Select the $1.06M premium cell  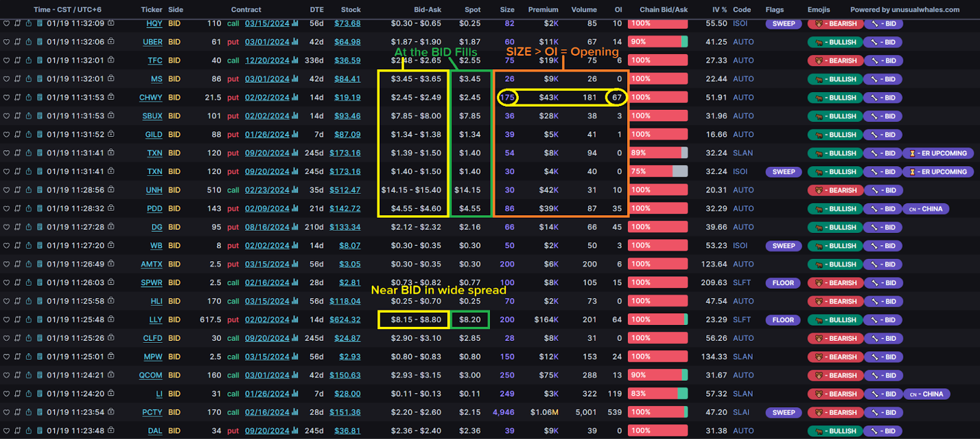pos(545,412)
